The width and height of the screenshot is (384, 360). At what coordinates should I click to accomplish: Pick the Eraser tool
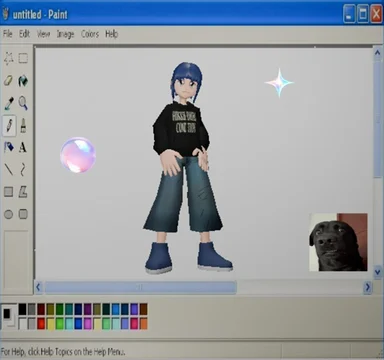pyautogui.click(x=9, y=81)
